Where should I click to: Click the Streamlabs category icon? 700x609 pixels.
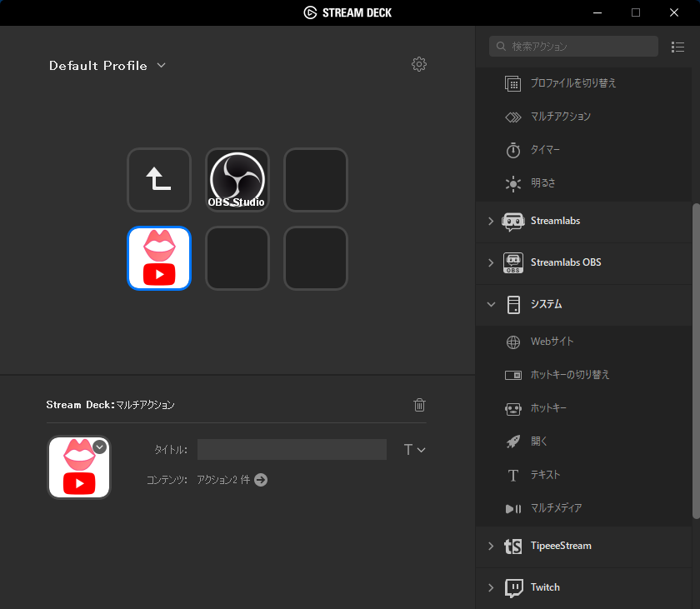(x=513, y=222)
